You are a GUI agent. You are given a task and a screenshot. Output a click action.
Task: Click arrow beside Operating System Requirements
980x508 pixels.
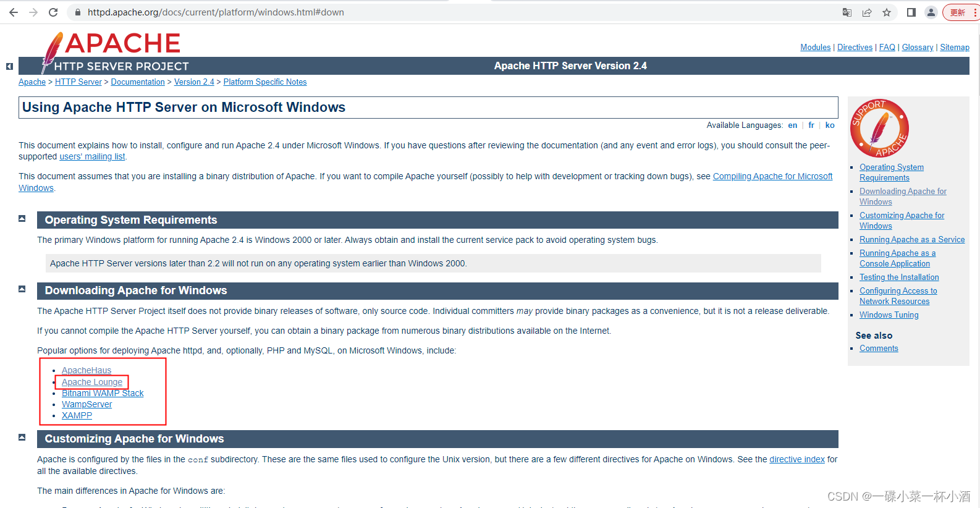(x=22, y=219)
